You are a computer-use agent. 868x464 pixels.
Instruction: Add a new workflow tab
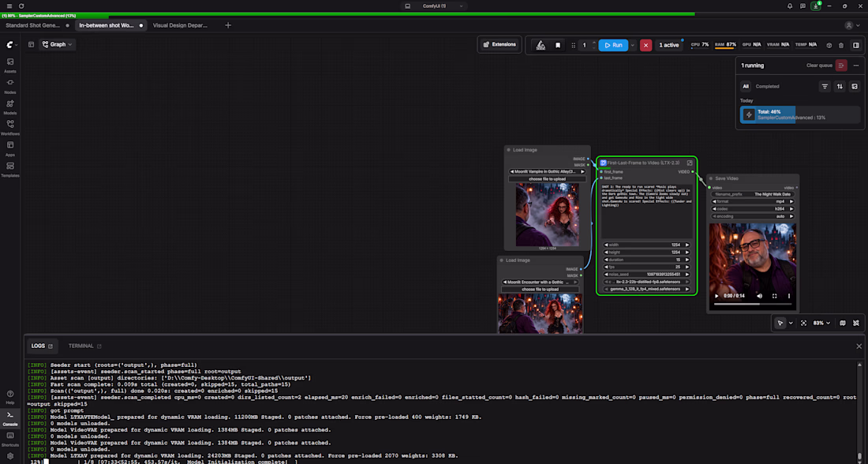pos(228,25)
